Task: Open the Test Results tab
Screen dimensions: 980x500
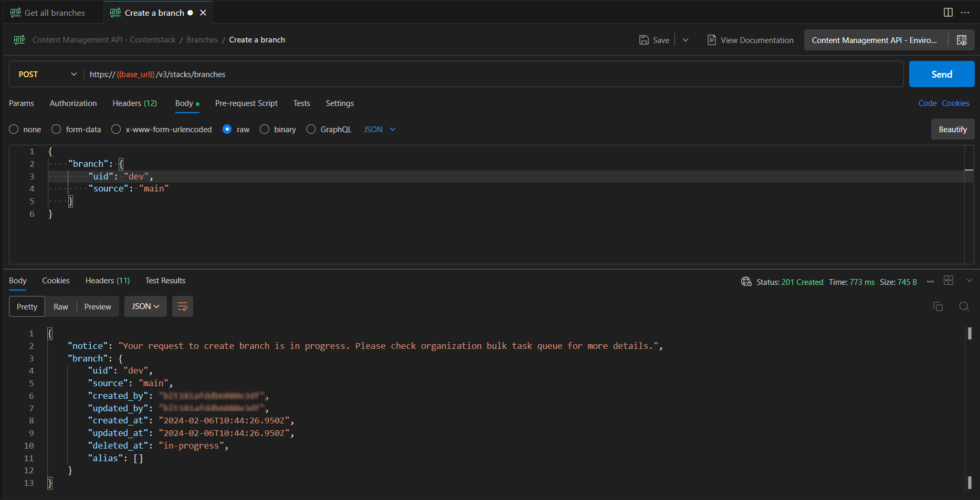Action: click(165, 281)
